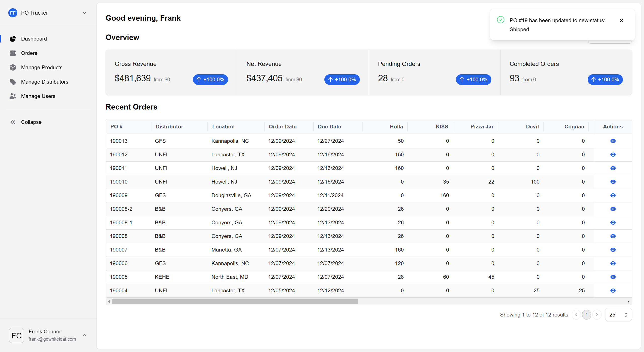Click the Manage Products box icon

tap(13, 67)
